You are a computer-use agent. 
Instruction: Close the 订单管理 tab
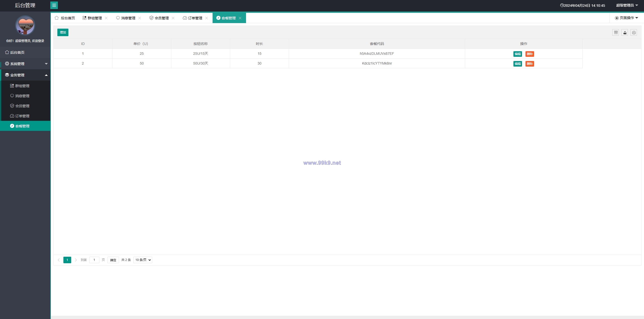(x=207, y=18)
